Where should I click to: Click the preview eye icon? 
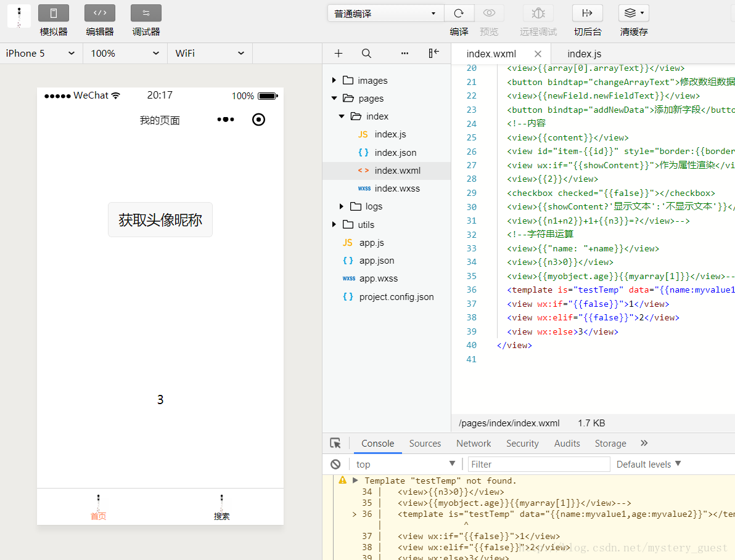(490, 13)
